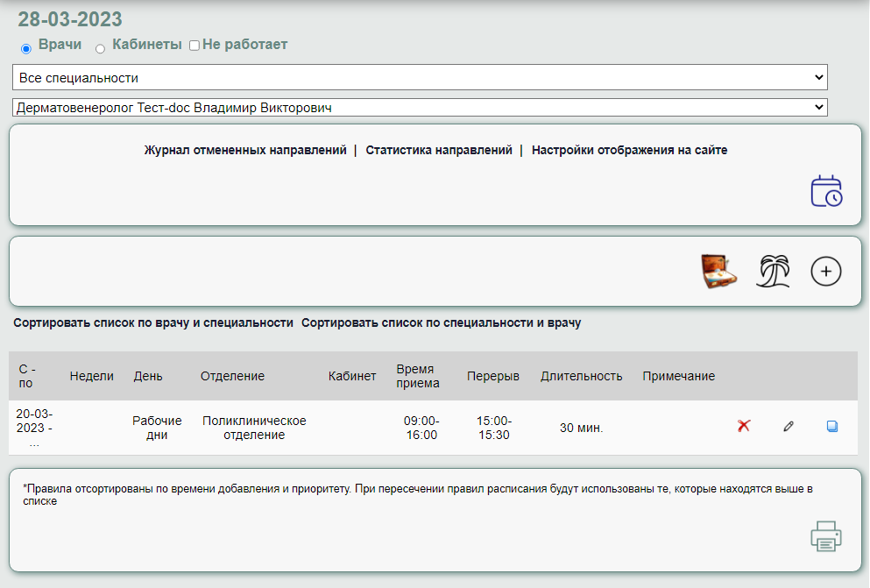
Task: Expand the Дерматовенеролог doctor dropdown
Action: tap(420, 108)
